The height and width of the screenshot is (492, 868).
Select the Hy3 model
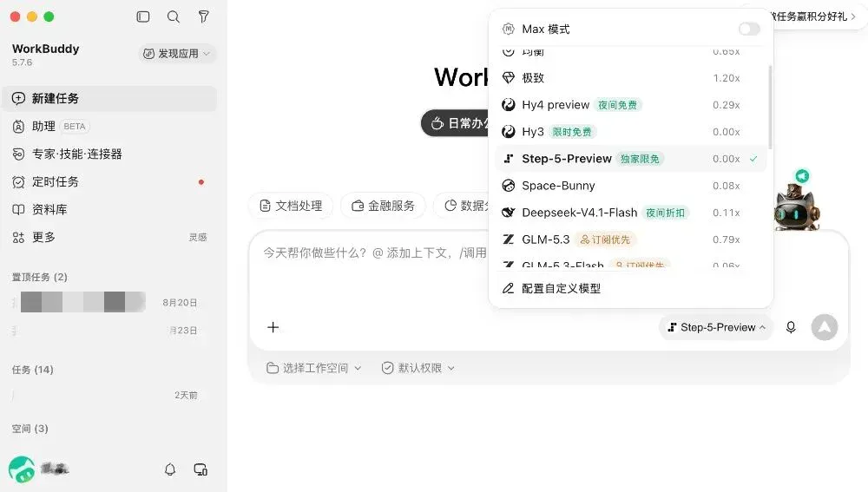(630, 132)
